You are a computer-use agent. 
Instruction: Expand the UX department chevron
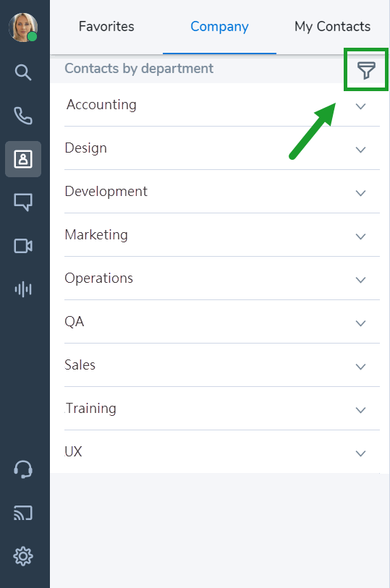(360, 453)
